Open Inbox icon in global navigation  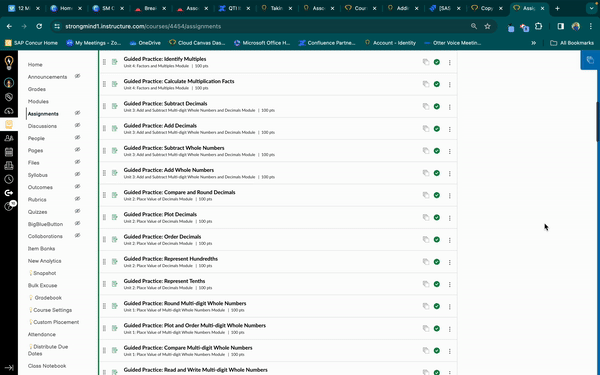tap(9, 166)
